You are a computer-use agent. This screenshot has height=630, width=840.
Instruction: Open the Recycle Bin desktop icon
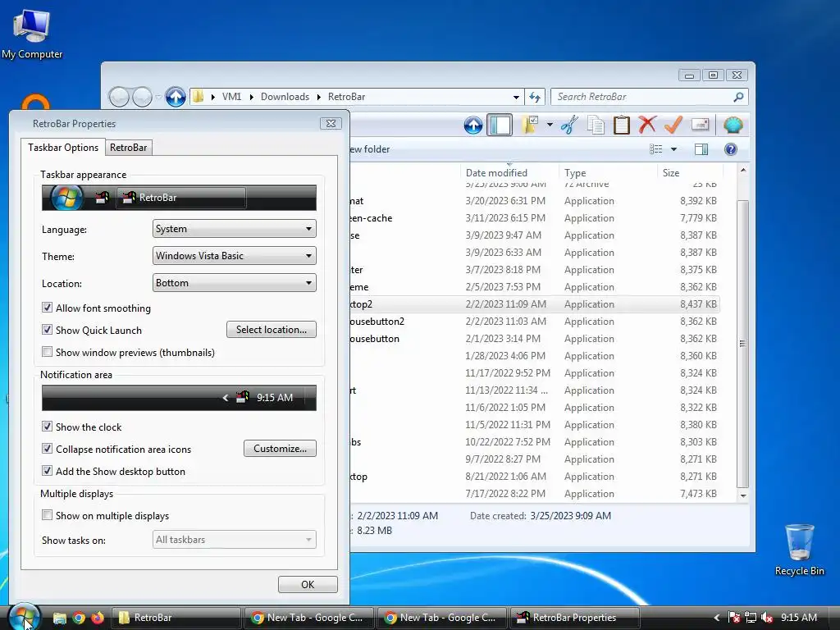[799, 550]
